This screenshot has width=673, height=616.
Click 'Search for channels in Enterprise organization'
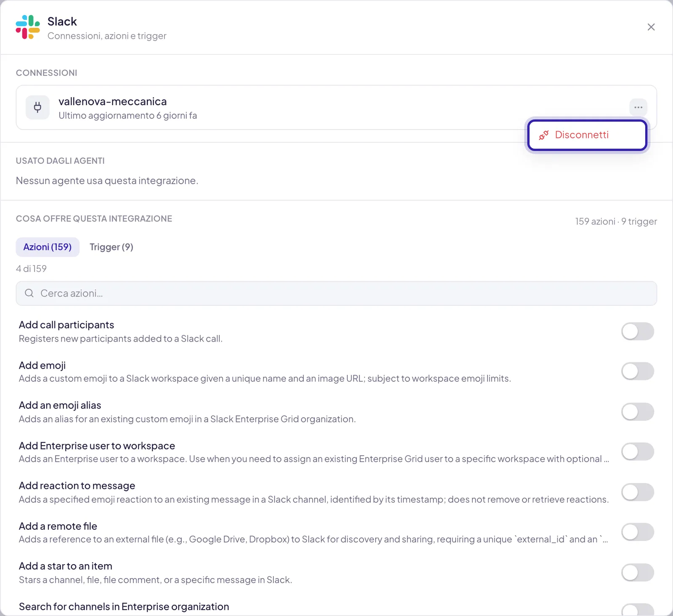(124, 606)
